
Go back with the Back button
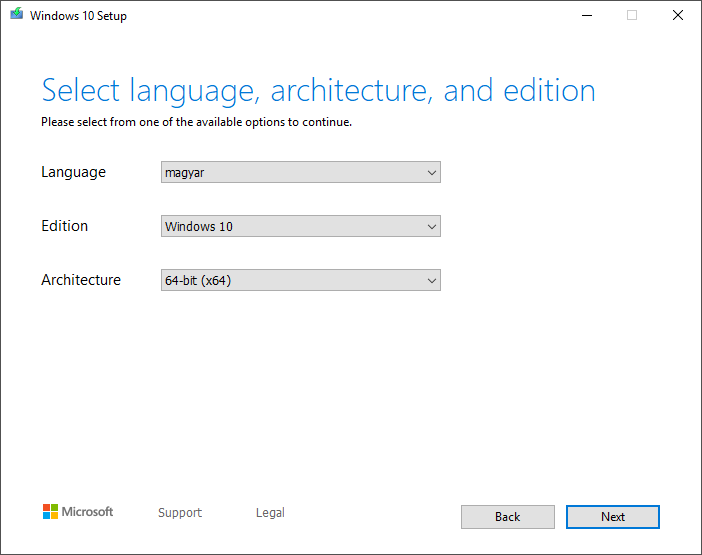point(507,517)
